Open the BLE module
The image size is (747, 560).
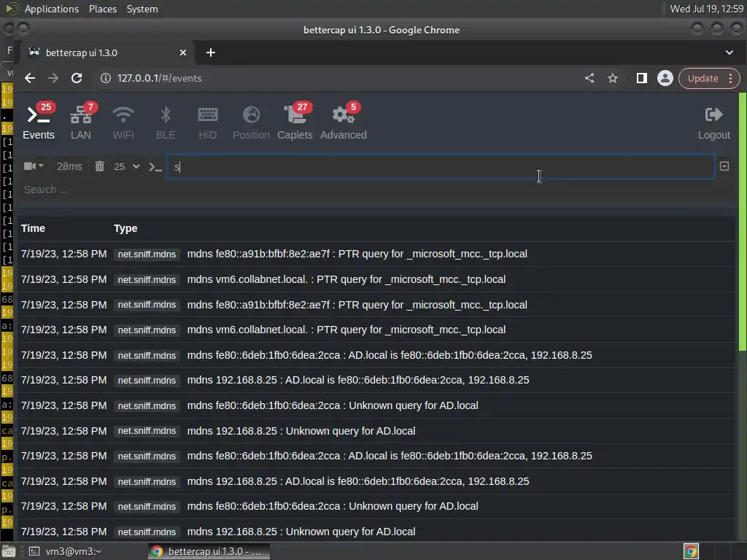tap(166, 122)
